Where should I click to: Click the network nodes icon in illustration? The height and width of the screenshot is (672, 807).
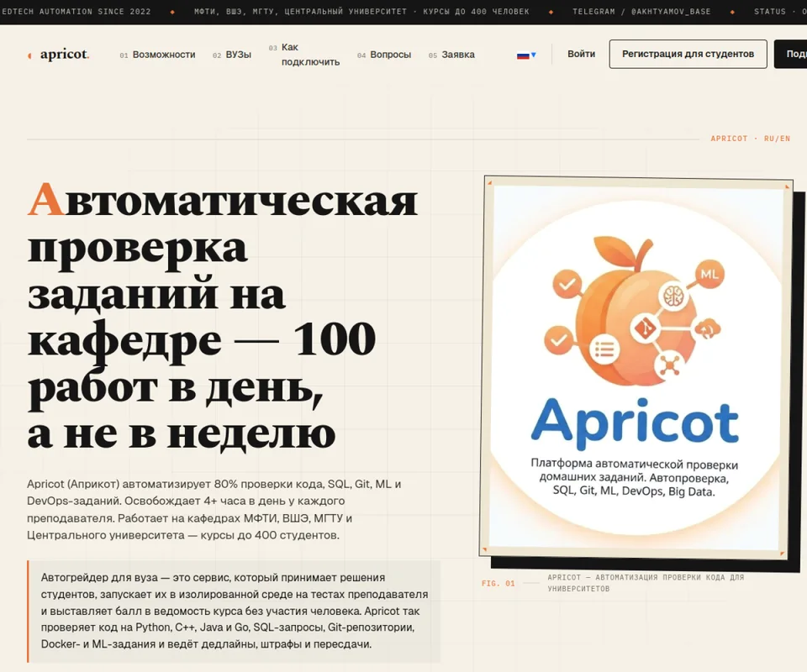point(670,365)
